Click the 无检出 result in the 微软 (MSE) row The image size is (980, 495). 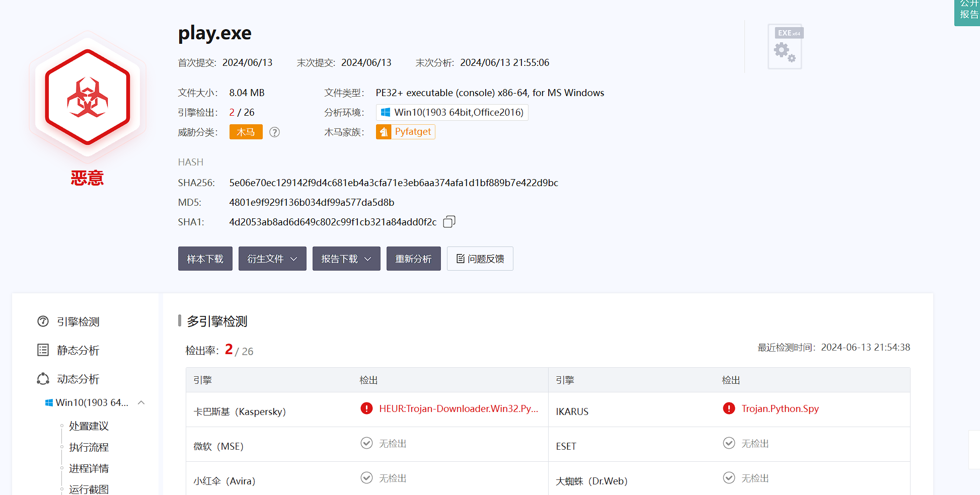[x=393, y=443]
